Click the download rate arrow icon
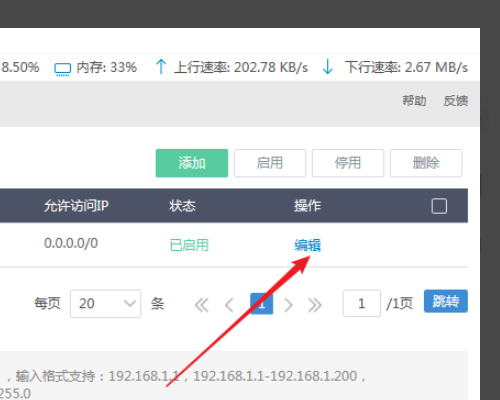Screen dimensions: 500x400 point(328,66)
